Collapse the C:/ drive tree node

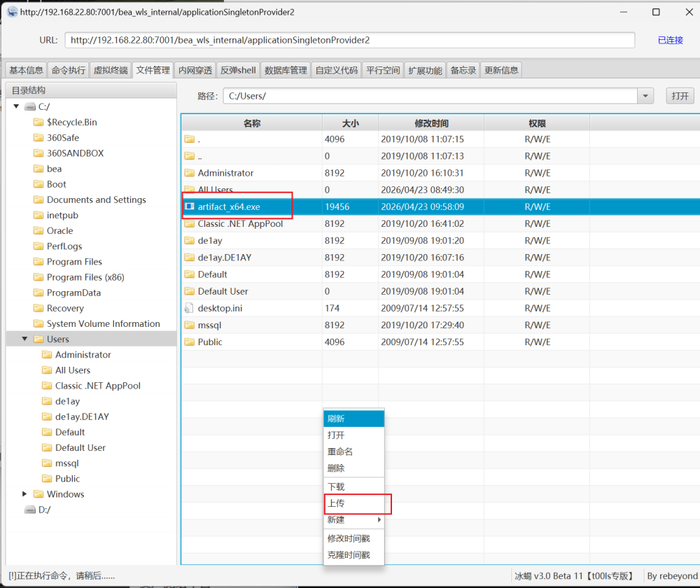pos(16,106)
